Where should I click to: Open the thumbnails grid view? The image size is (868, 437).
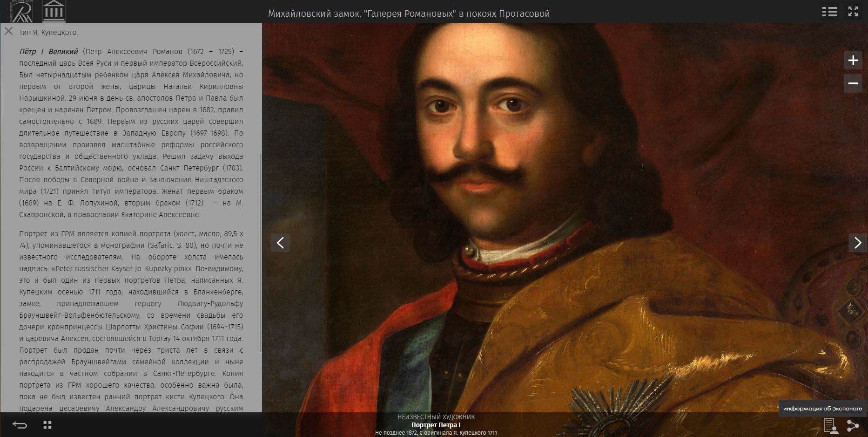tap(47, 425)
